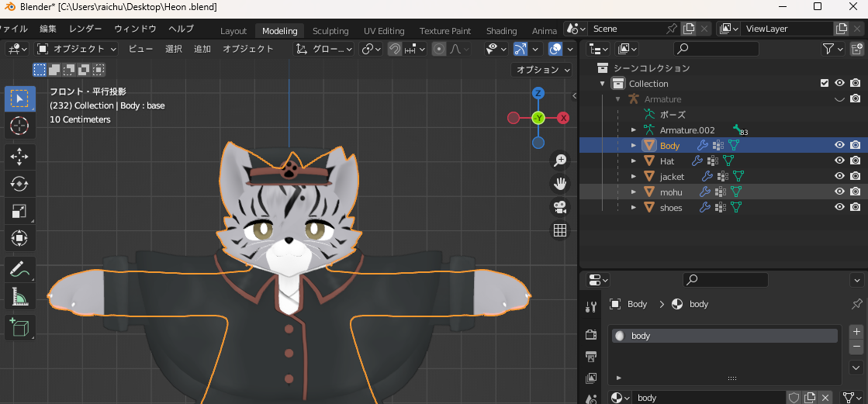Open the Output properties tab icon
The width and height of the screenshot is (868, 404).
click(x=591, y=356)
